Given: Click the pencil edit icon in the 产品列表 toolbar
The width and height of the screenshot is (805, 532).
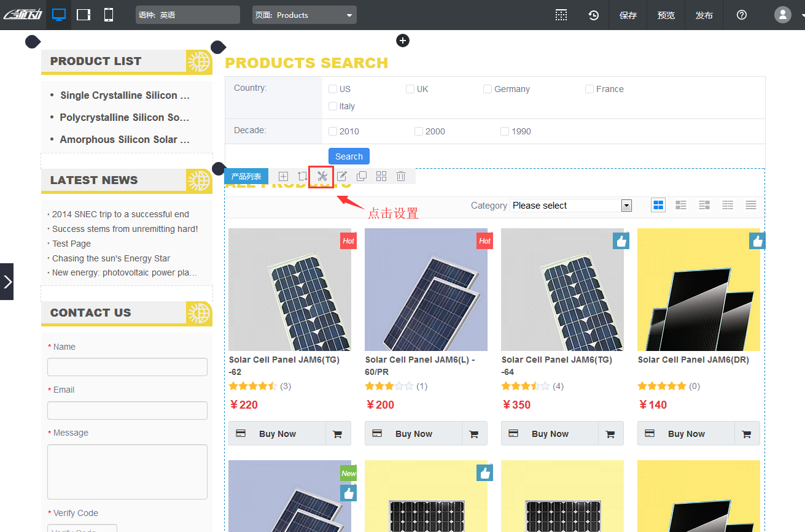Looking at the screenshot, I should (342, 177).
